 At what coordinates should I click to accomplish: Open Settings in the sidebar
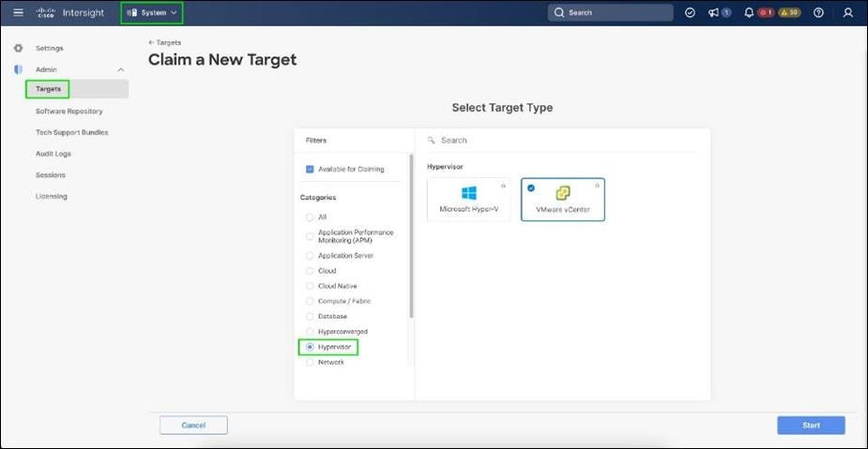[50, 48]
